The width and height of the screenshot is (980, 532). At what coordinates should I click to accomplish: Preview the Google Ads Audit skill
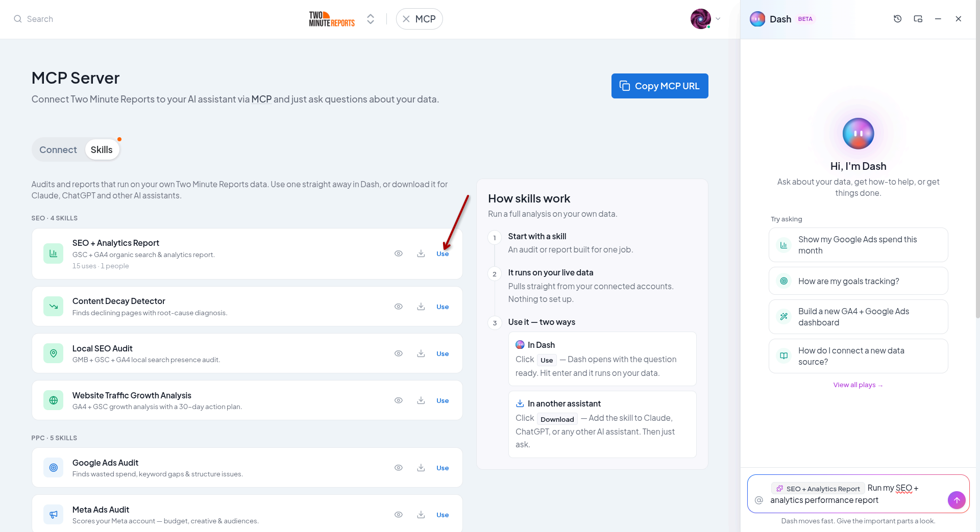pos(399,468)
